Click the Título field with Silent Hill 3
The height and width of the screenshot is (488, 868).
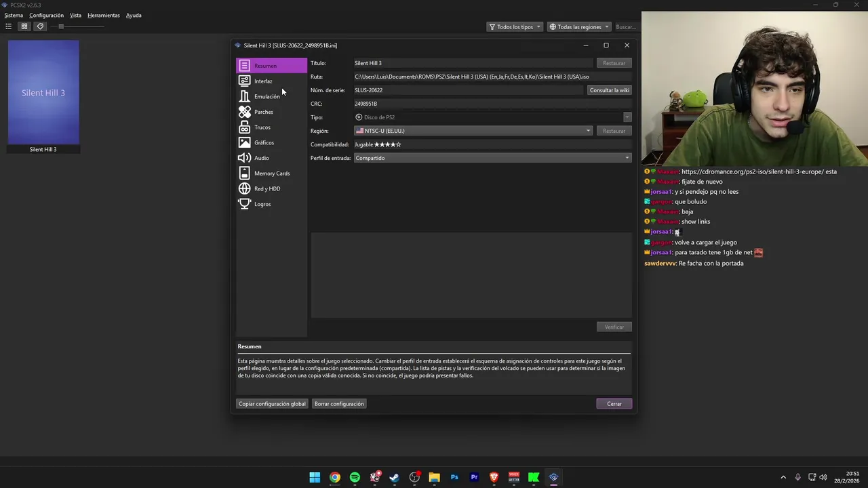pos(473,63)
